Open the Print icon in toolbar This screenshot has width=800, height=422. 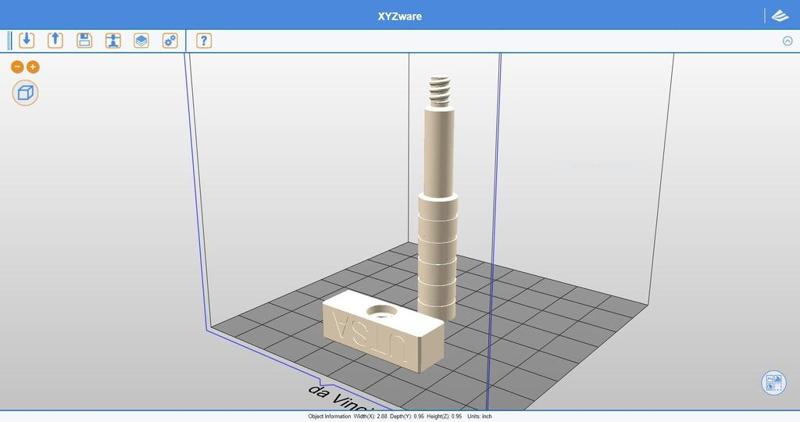coord(113,40)
